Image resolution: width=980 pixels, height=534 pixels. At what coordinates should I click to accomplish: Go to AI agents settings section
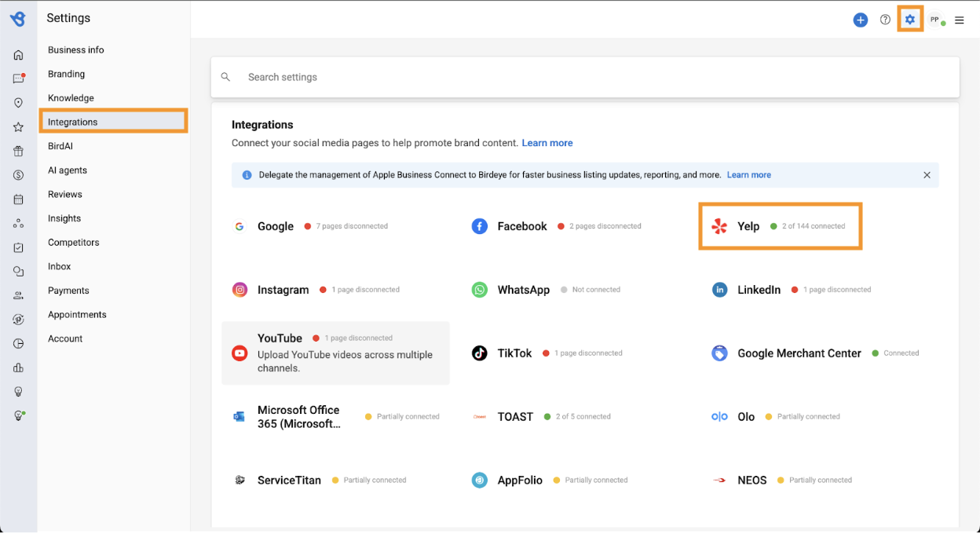(68, 170)
